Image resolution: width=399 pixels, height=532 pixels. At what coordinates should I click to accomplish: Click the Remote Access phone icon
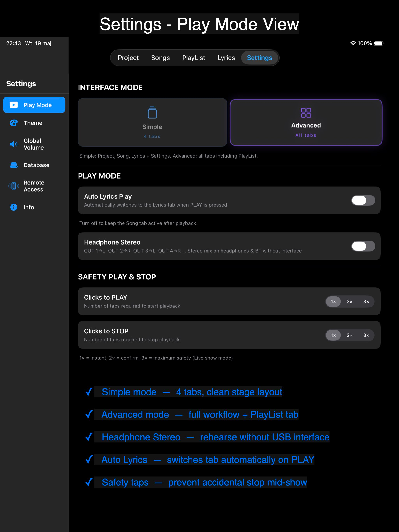[14, 186]
